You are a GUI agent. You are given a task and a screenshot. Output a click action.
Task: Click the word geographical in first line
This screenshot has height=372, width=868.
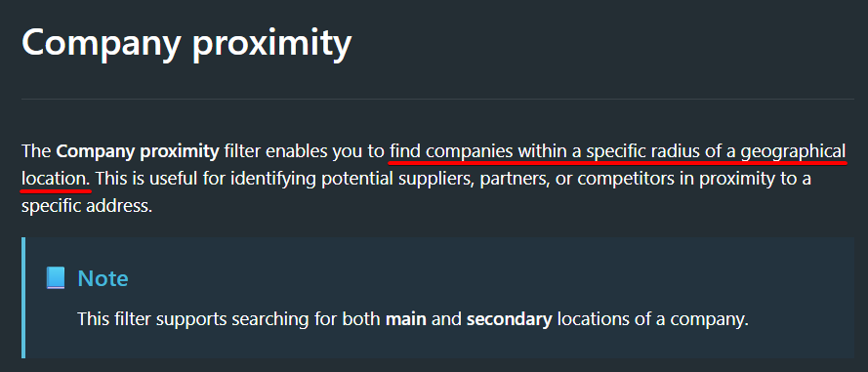[x=793, y=151]
